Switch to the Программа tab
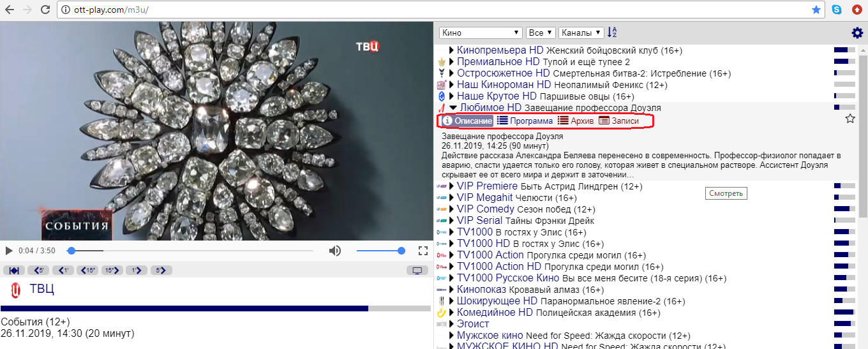868x349 pixels. [525, 121]
